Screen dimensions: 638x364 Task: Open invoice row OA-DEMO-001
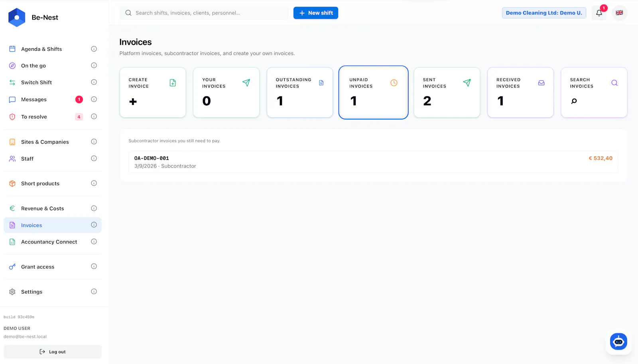373,162
